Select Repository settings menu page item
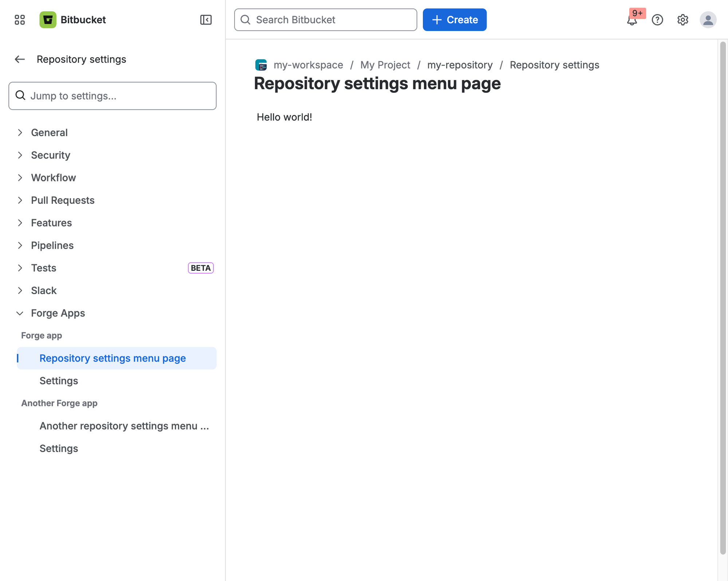The height and width of the screenshot is (581, 728). click(117, 358)
